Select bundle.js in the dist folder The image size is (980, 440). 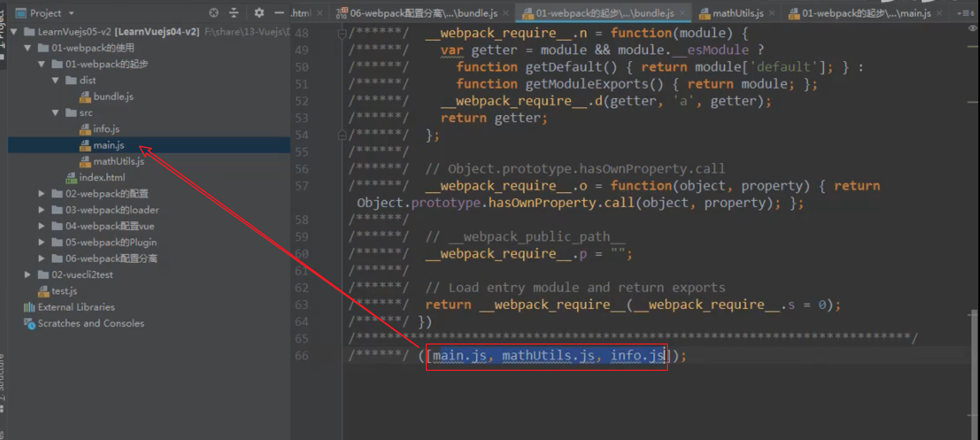(113, 97)
